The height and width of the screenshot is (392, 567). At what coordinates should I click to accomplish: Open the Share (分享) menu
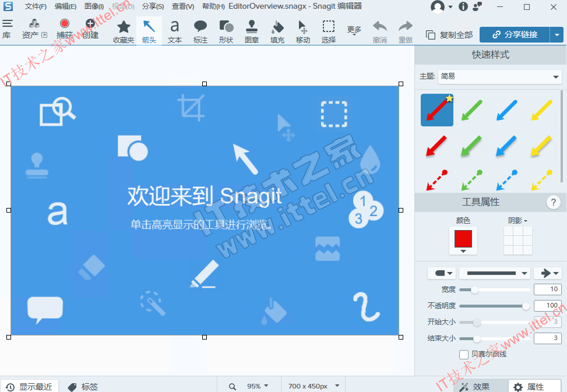pyautogui.click(x=153, y=6)
